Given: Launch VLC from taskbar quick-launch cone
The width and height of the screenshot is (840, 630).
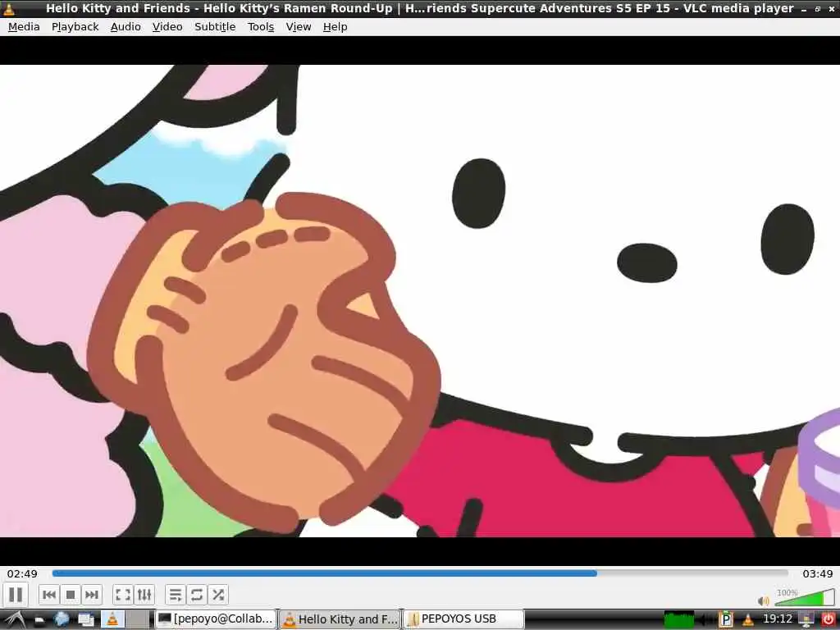Looking at the screenshot, I should point(112,619).
